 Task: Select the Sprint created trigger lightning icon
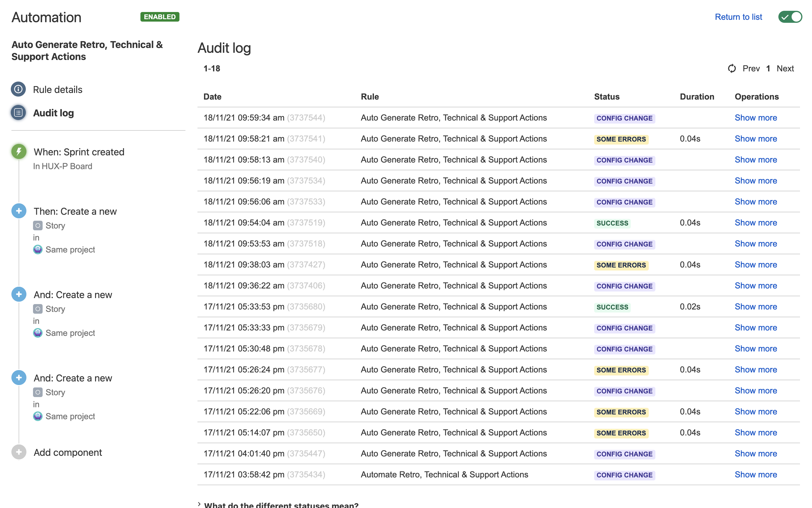tap(19, 151)
